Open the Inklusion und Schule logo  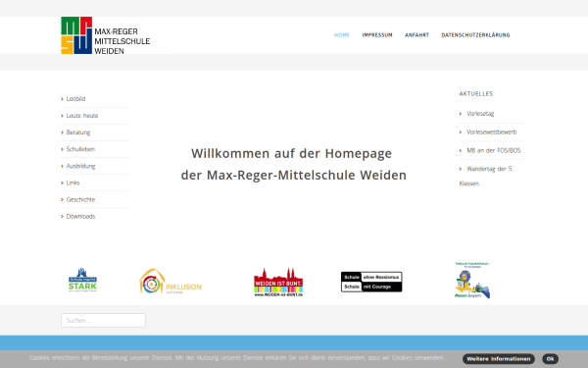170,282
